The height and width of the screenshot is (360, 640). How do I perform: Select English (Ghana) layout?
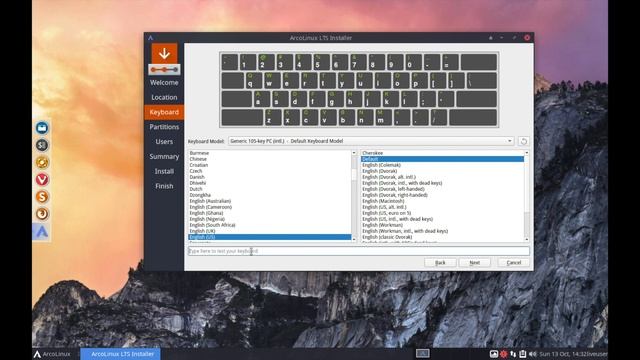(269, 213)
